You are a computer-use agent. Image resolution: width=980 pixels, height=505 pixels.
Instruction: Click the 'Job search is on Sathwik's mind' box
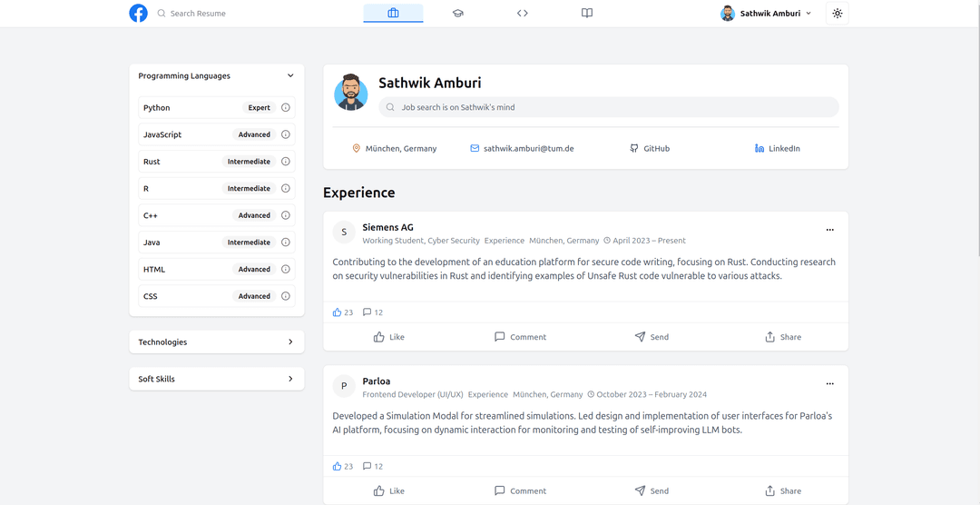[x=609, y=107]
